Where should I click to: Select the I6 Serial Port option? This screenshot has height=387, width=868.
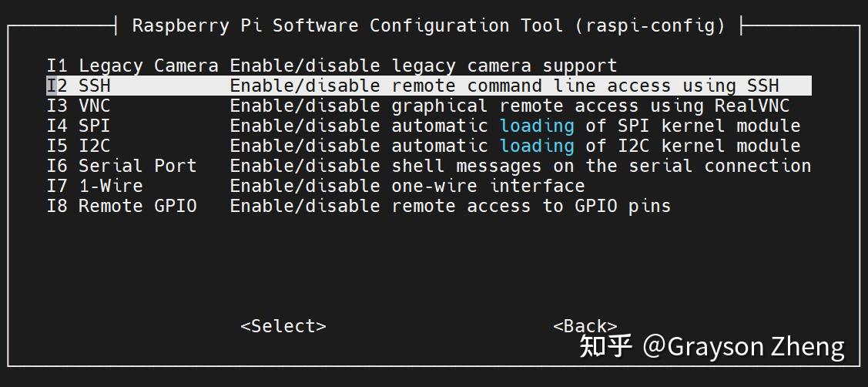click(121, 166)
